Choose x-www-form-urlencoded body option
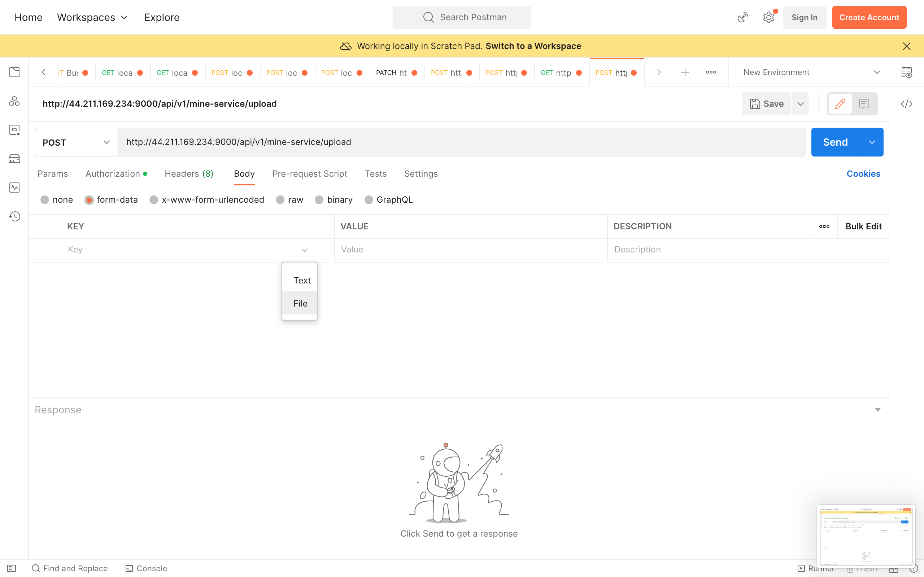Viewport: 924px width, 577px height. pos(154,200)
